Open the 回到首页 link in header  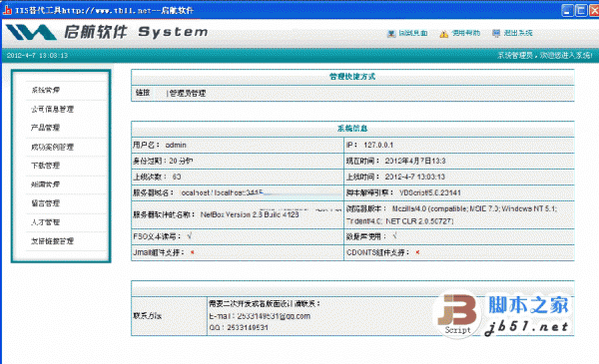coord(413,33)
